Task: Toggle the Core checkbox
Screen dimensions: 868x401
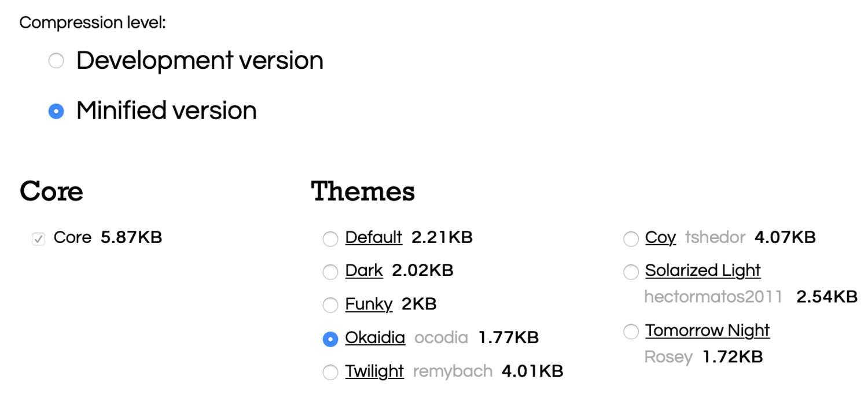Action: [x=37, y=238]
